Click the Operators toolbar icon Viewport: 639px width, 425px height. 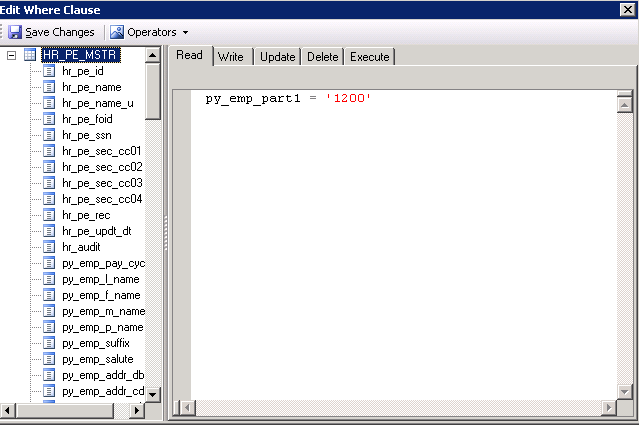[x=117, y=32]
